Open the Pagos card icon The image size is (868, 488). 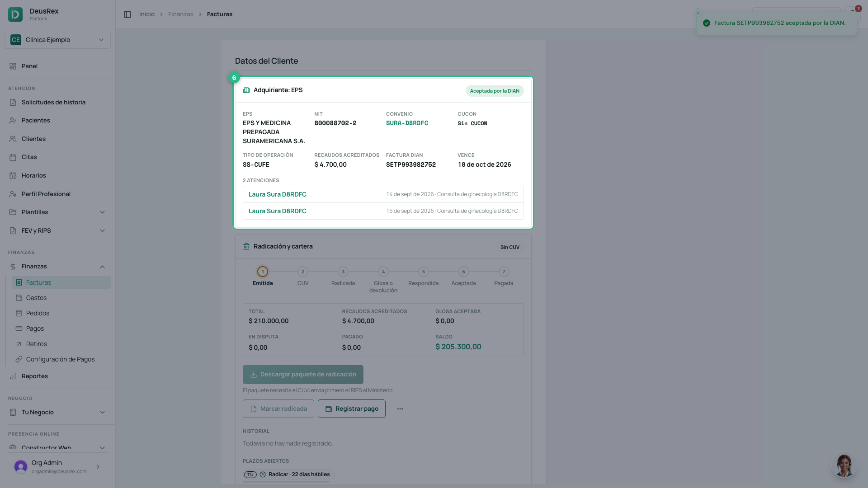[x=19, y=328]
